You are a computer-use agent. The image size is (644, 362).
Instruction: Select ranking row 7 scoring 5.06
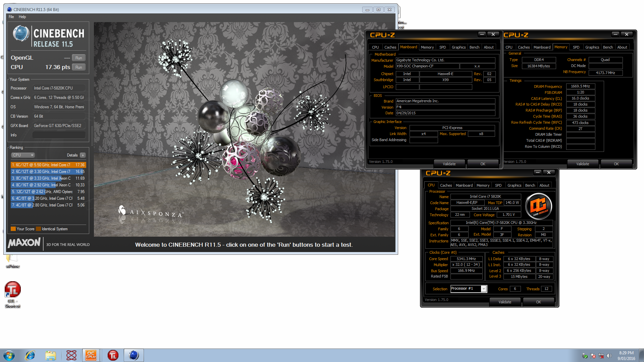48,205
